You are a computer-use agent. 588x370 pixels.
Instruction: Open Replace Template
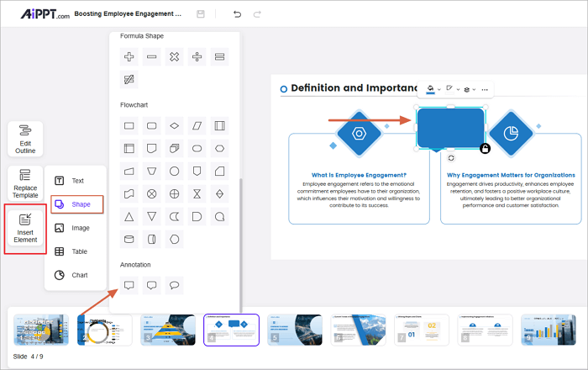25,183
